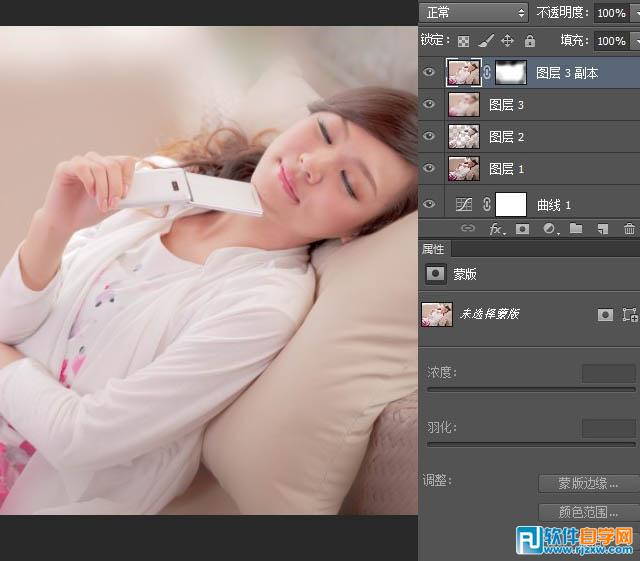Toggle lock position move icon

click(x=507, y=40)
